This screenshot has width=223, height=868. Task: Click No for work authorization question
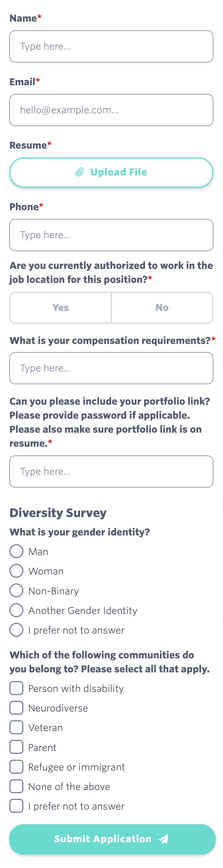coord(162,307)
